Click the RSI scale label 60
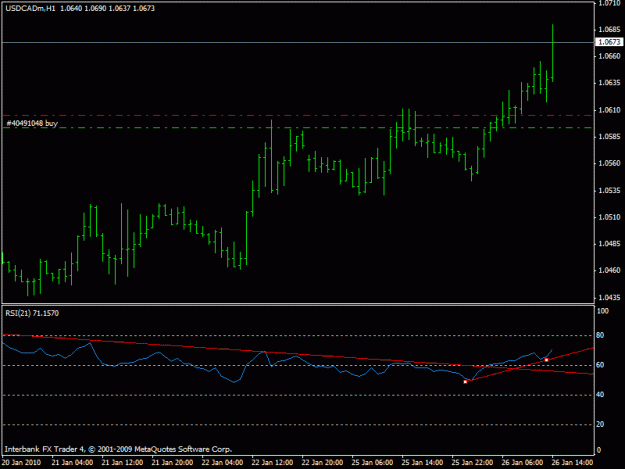The image size is (625, 469). 600,365
